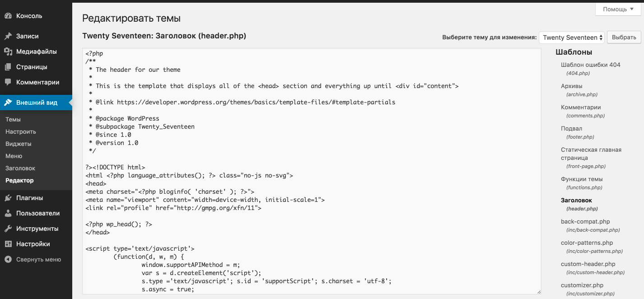
Task: Open the Шаблон ошибки 404 template
Action: coord(591,65)
